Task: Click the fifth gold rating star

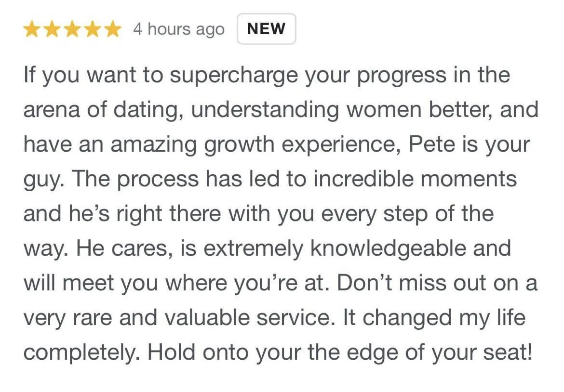Action: 112,29
